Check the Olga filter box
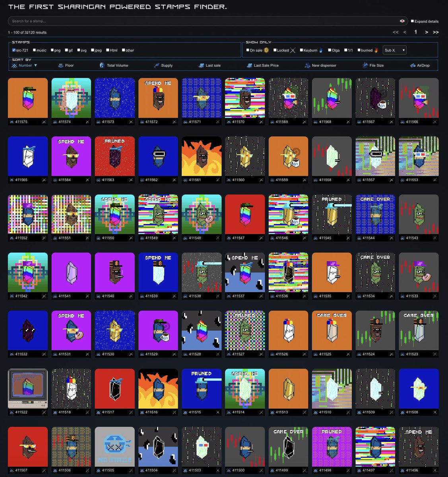 [x=330, y=50]
